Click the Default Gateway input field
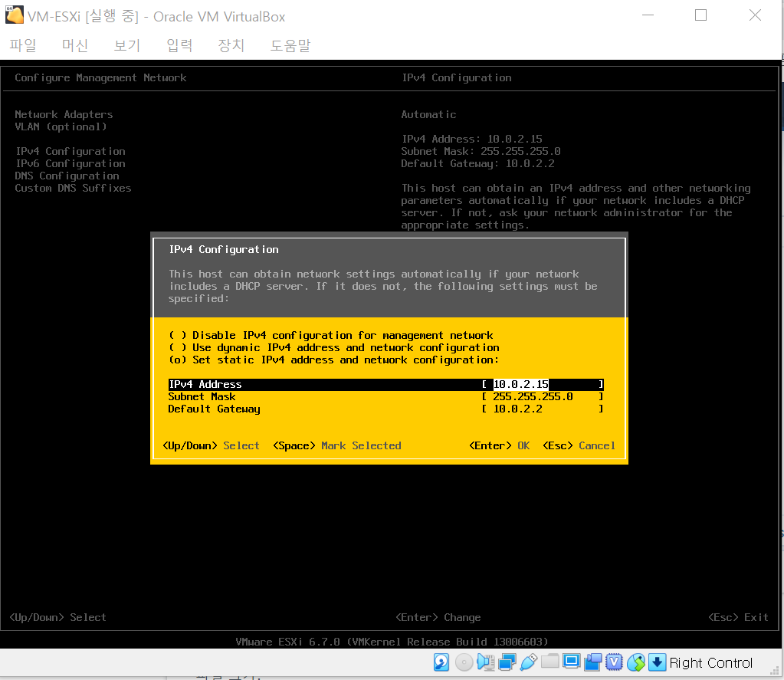The image size is (784, 680). click(x=543, y=409)
